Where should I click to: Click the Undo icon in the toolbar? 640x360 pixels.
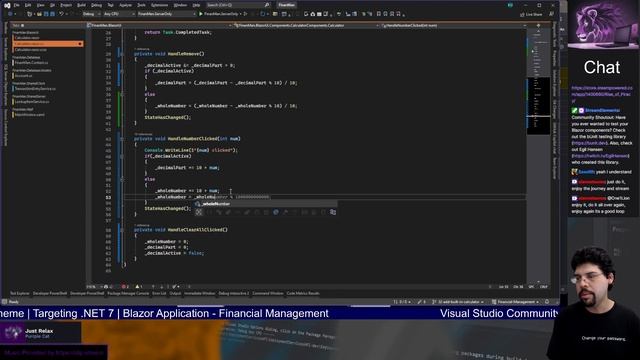pos(61,14)
